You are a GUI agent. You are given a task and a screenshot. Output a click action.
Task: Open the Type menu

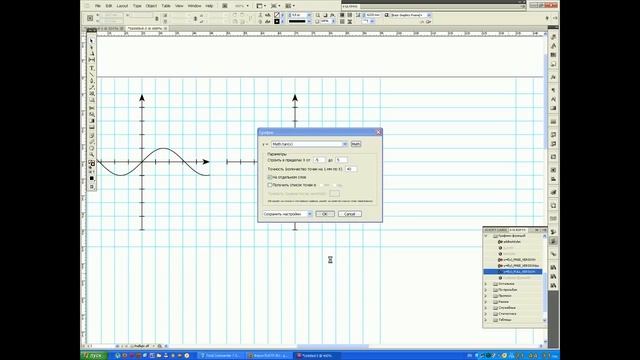pyautogui.click(x=137, y=6)
